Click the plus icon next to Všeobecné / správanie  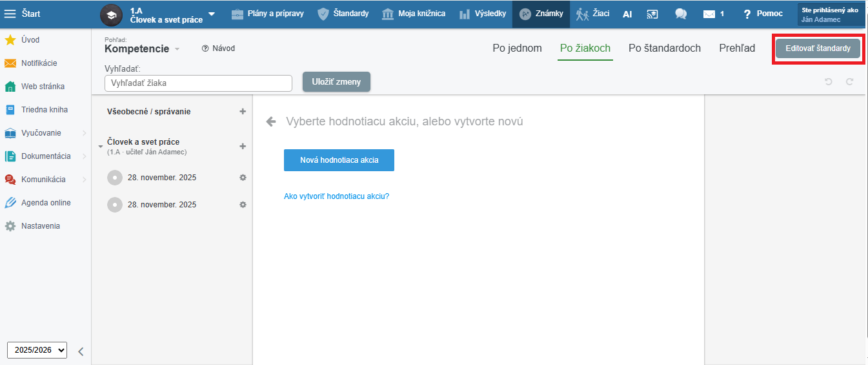[243, 112]
